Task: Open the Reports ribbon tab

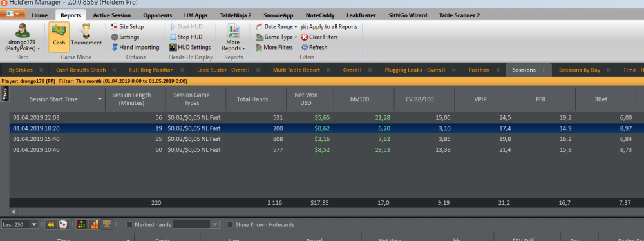Action: 71,15
